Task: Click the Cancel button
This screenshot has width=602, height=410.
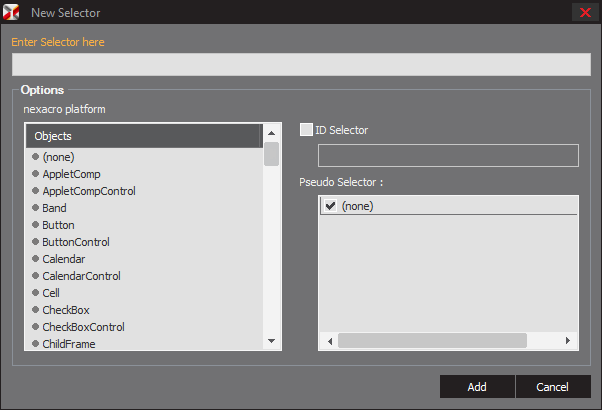Action: [x=552, y=387]
